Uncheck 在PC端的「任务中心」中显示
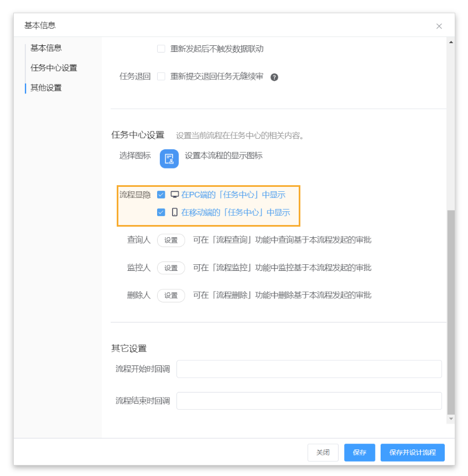 point(161,194)
